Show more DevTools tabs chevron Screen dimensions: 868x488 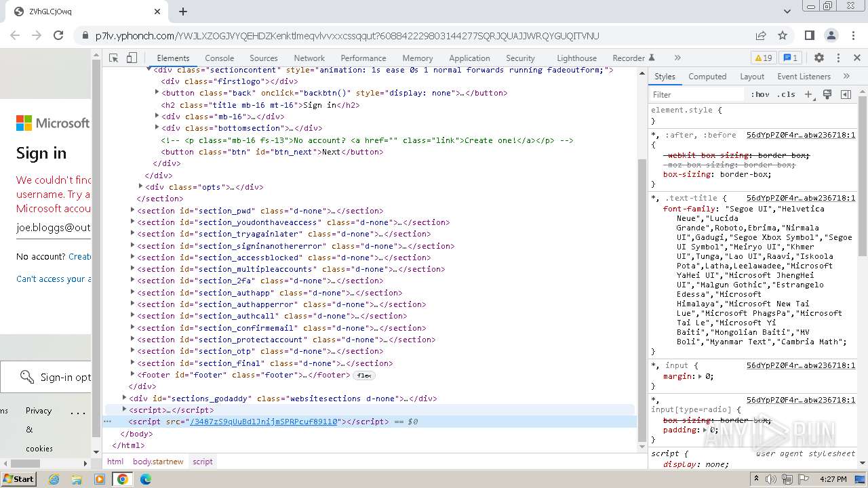[x=677, y=58]
